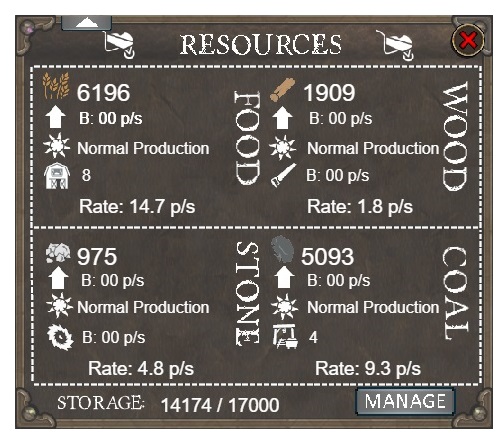The image size is (503, 442).
Task: Collapse panel with top up-arrow tab
Action: tap(86, 23)
